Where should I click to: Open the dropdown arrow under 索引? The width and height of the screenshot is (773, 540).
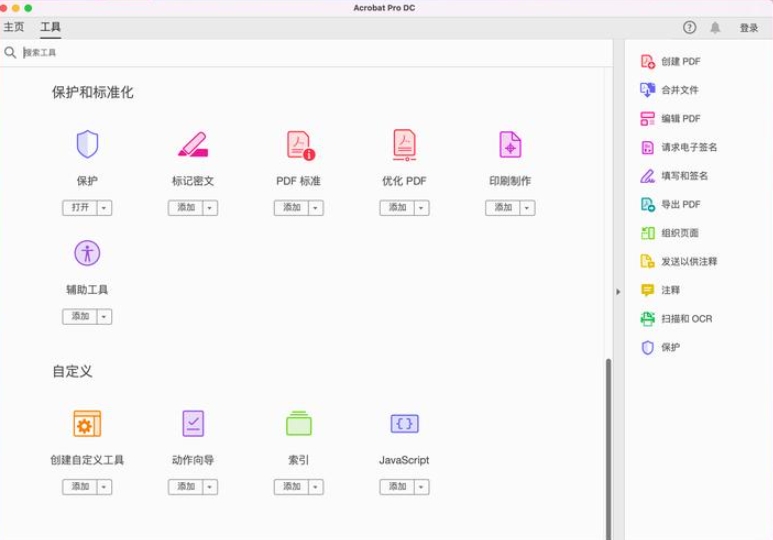(316, 487)
